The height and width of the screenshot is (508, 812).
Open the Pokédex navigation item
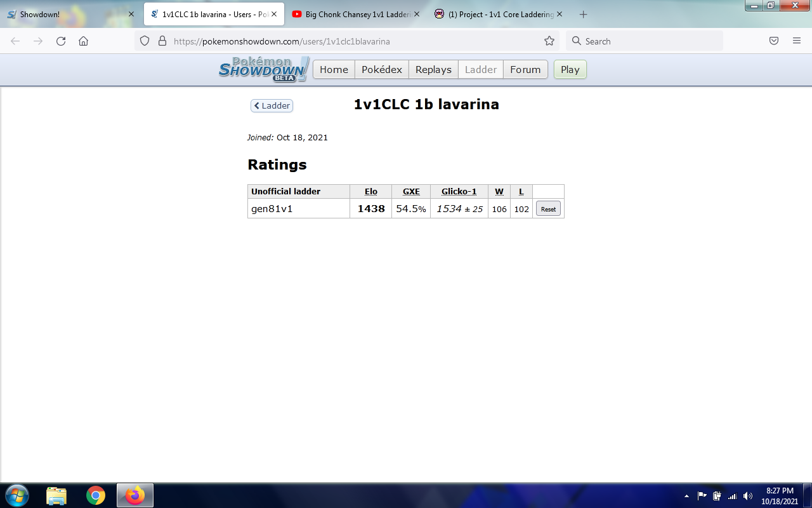(x=382, y=69)
